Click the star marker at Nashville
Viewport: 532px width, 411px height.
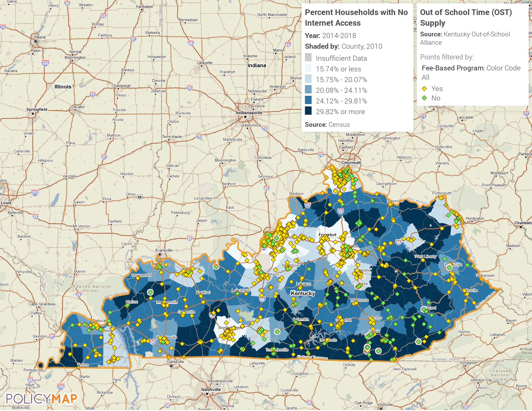coord(207,394)
